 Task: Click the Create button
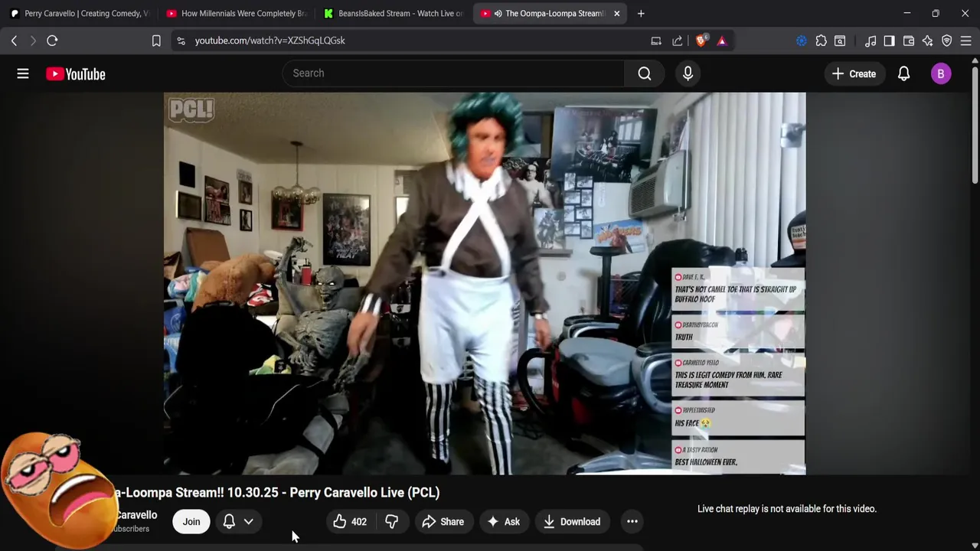(854, 74)
